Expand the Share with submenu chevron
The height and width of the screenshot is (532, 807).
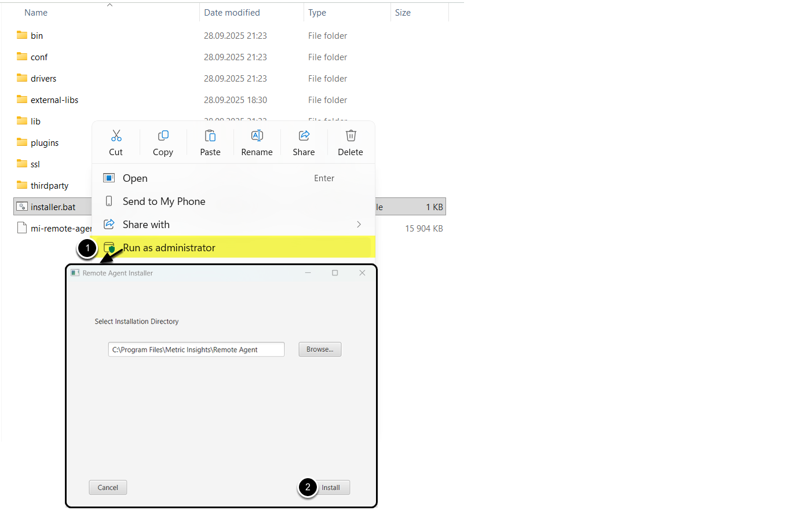359,225
